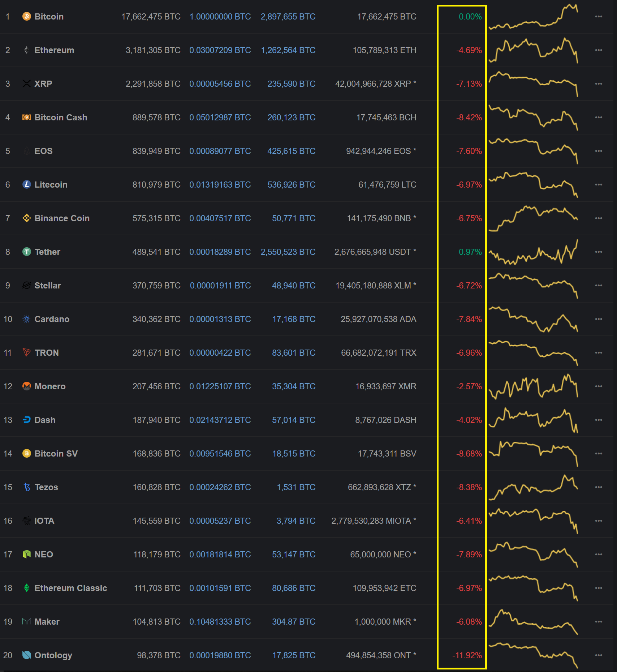Screen dimensions: 617x672
Task: Click the Bitcoin coin logo icon
Action: click(x=27, y=17)
